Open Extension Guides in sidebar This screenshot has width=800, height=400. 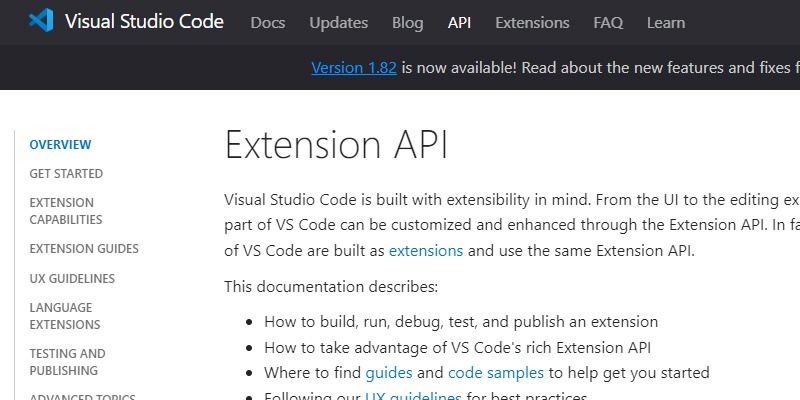[x=84, y=249]
